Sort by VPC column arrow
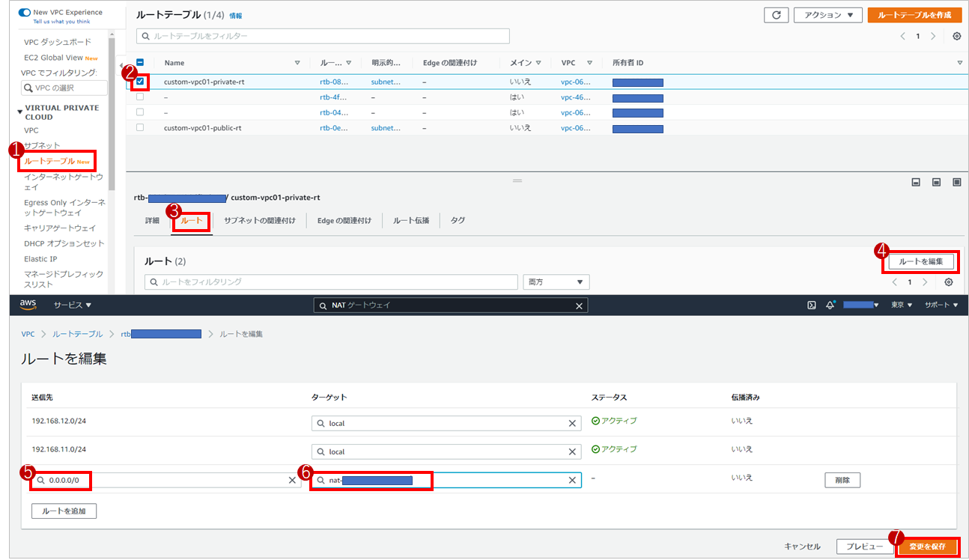Screen dimensions: 969x560 point(589,63)
